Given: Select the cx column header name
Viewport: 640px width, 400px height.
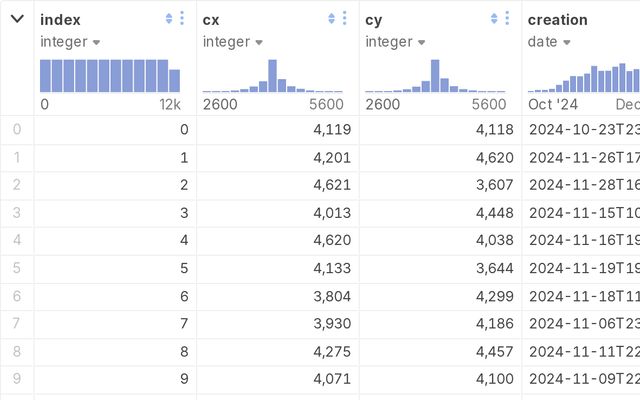Looking at the screenshot, I should [211, 19].
